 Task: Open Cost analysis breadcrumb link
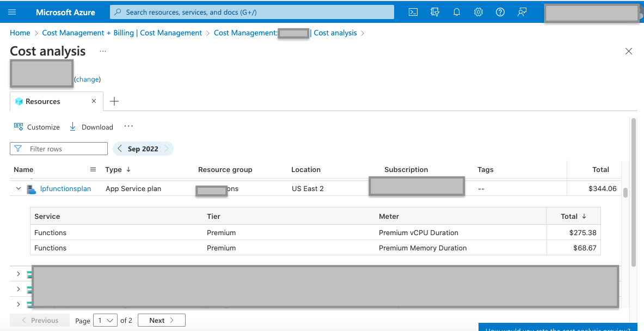[335, 33]
